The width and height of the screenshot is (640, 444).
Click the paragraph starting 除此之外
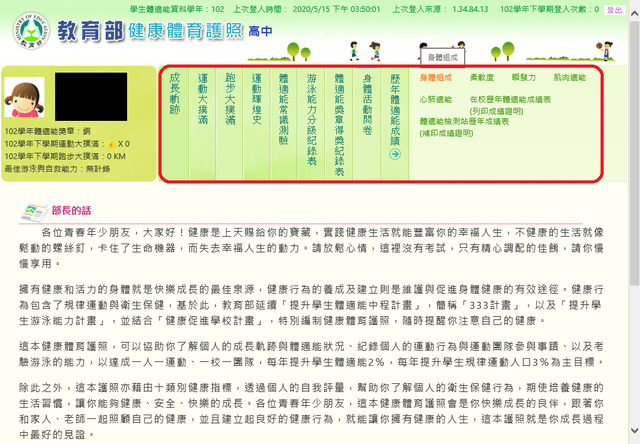click(x=311, y=411)
